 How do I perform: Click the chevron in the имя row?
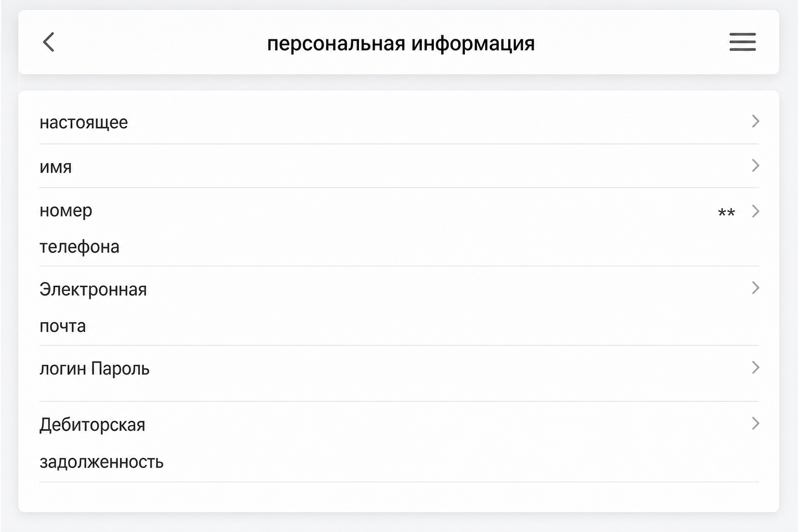click(755, 165)
